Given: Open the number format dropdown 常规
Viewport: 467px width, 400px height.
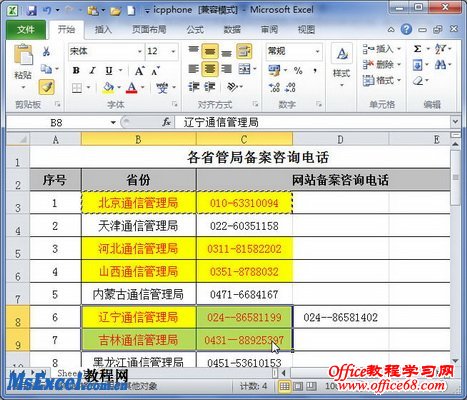Looking at the screenshot, I should [x=317, y=51].
